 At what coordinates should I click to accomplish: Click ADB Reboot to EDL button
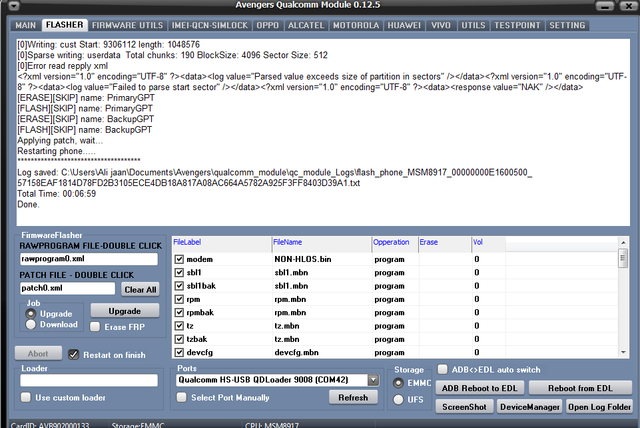tap(480, 388)
